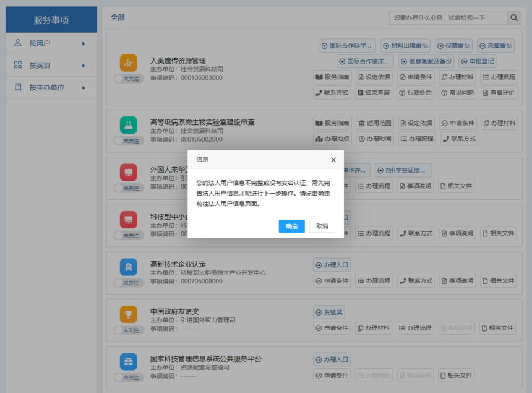Click the 高新技术企业认定 title text
The width and height of the screenshot is (532, 393).
coord(178,264)
